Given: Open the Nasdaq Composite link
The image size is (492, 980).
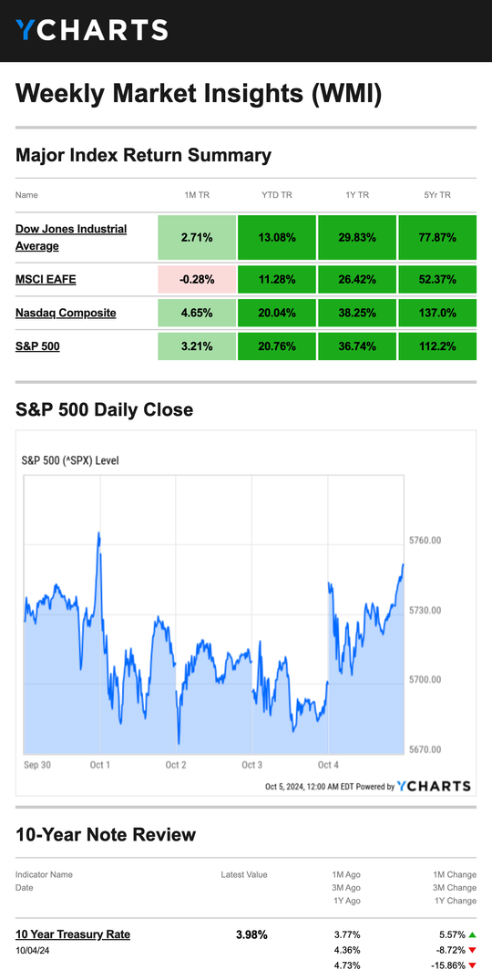Looking at the screenshot, I should tap(66, 313).
